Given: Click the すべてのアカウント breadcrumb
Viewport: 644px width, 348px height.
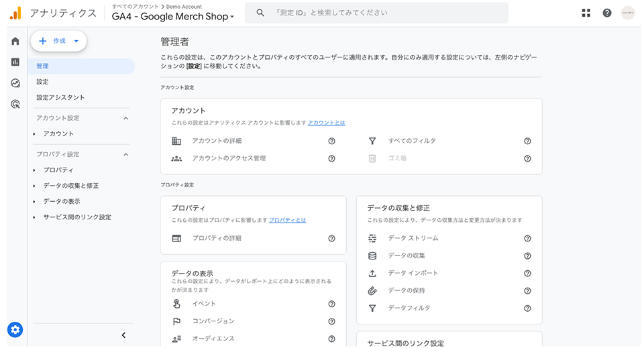Looking at the screenshot, I should [x=135, y=7].
